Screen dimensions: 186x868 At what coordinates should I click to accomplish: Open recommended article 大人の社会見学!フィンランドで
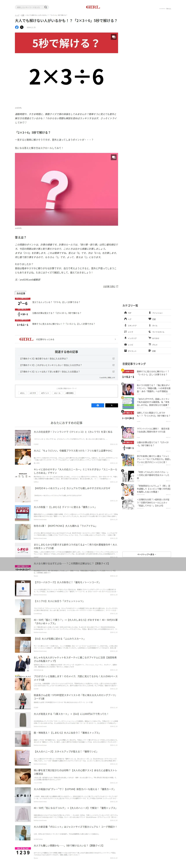(x=73, y=432)
